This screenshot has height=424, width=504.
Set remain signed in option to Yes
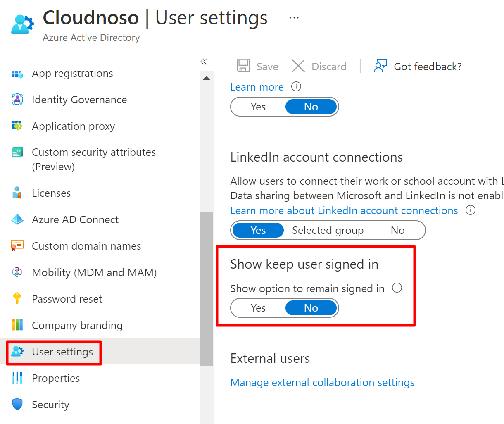258,308
